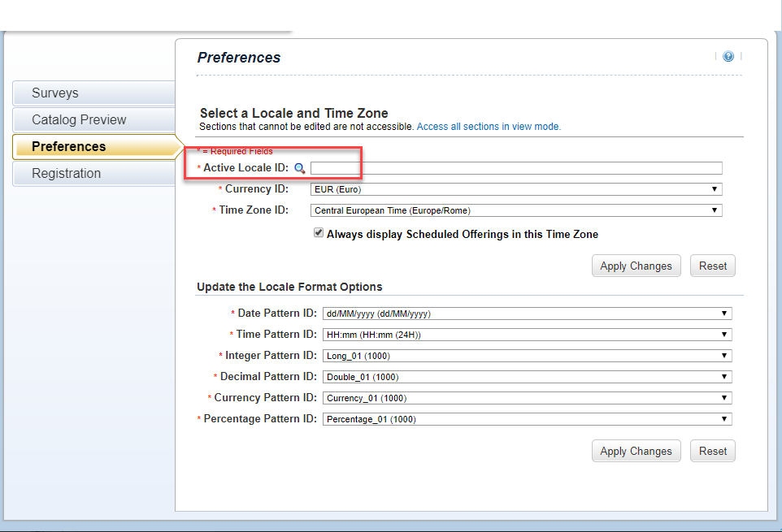
Task: Open the Catalog Preview menu item
Action: pyautogui.click(x=94, y=120)
